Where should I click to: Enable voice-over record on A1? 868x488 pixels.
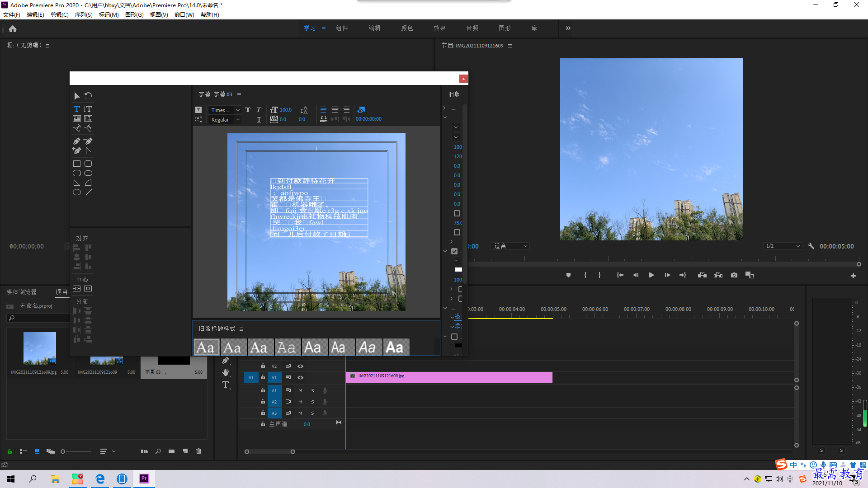pos(325,390)
